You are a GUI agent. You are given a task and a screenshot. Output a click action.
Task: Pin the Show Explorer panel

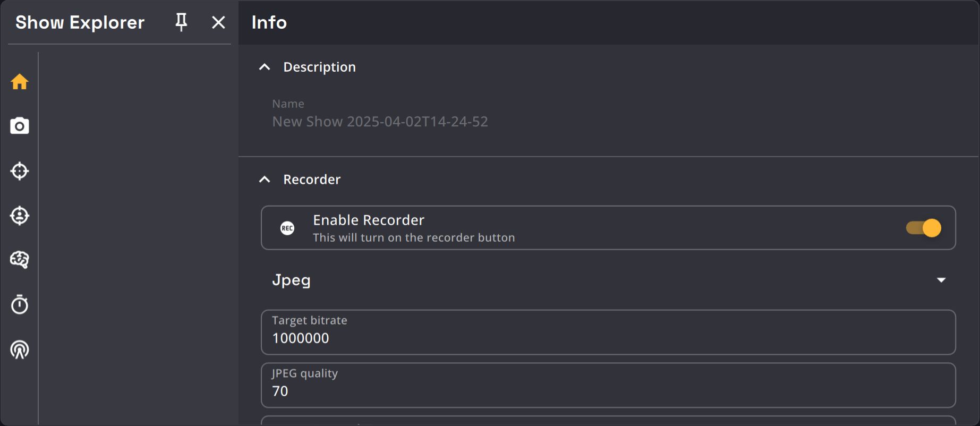[x=181, y=22]
